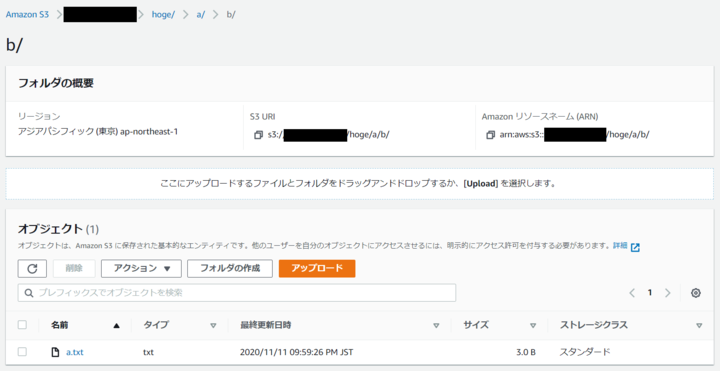Navigate to Amazon S3 breadcrumb
The width and height of the screenshot is (720, 371).
[27, 15]
